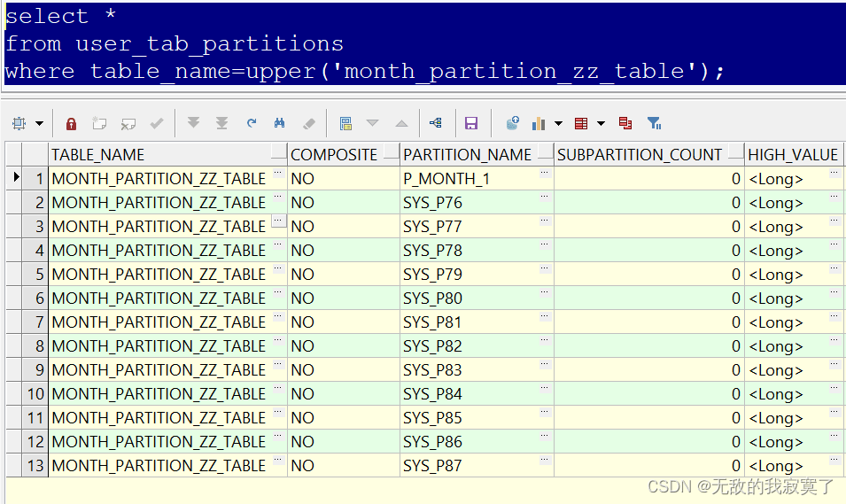Open HIGH_VALUE <Long> ellipsis in row 1
Screen dimensions: 846x504
pos(834,174)
